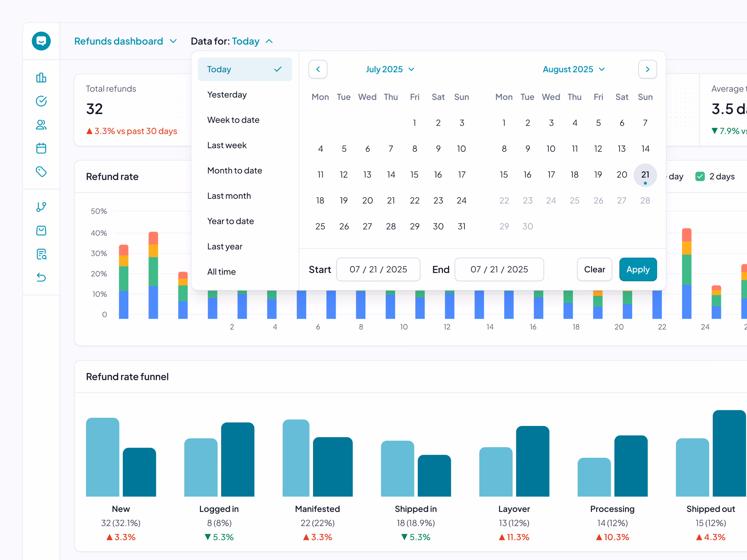
Task: Open the users sidebar icon
Action: coord(41,125)
